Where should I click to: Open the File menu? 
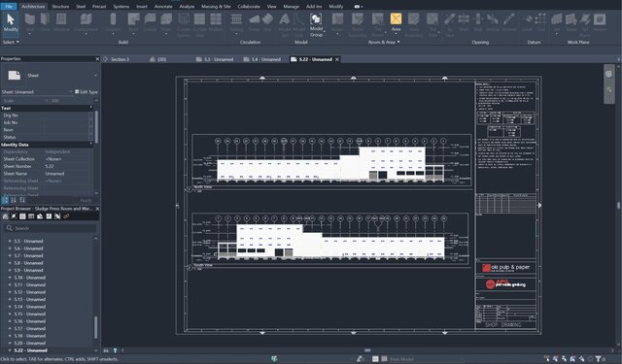tap(9, 7)
